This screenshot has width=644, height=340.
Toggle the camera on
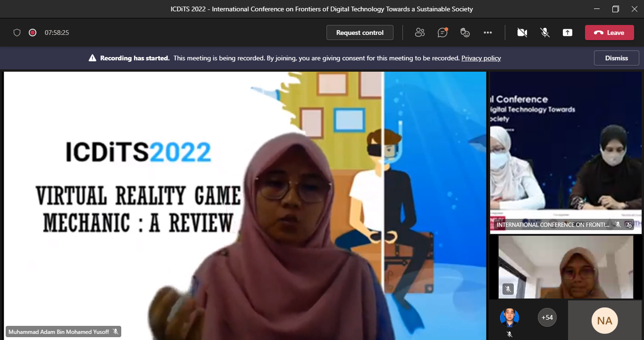point(522,33)
